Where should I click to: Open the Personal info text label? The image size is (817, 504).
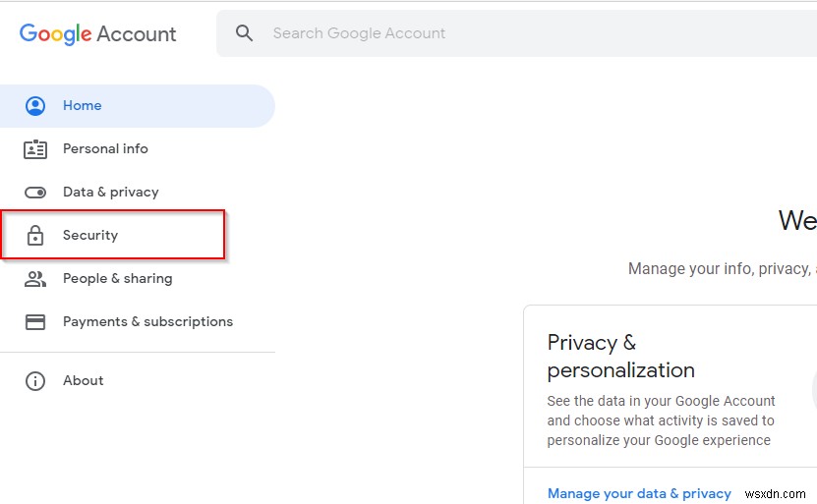pos(105,149)
